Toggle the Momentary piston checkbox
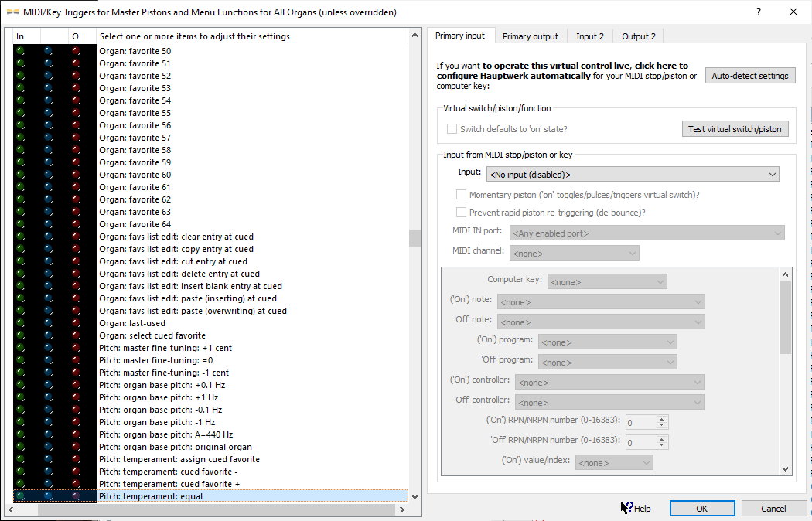Image resolution: width=812 pixels, height=521 pixels. click(462, 195)
